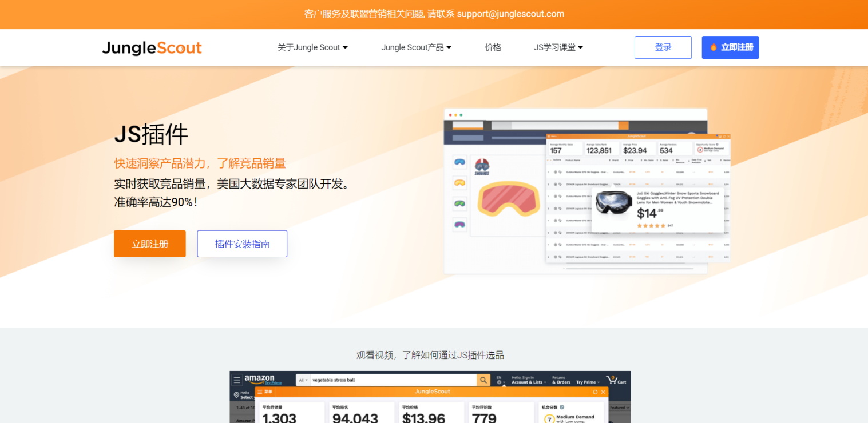Image resolution: width=868 pixels, height=423 pixels.
Task: Click the magnifier search icon in the Amazon video preview
Action: [484, 380]
